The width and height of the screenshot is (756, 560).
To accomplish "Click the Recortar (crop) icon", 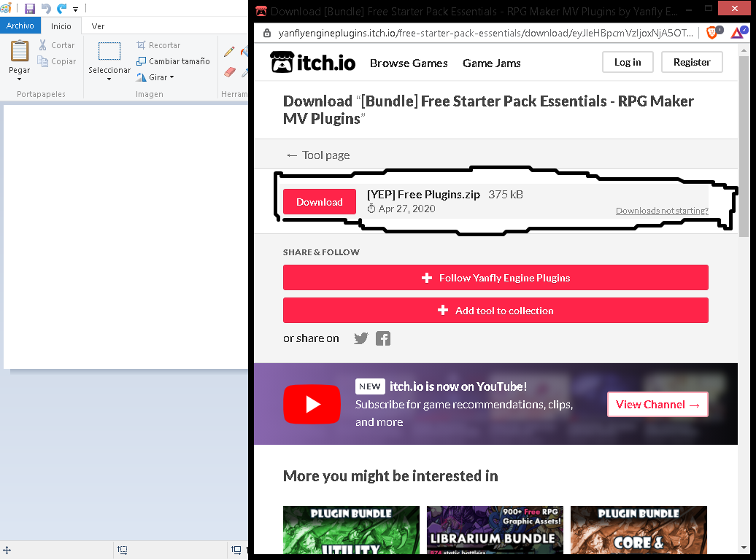I will click(142, 44).
